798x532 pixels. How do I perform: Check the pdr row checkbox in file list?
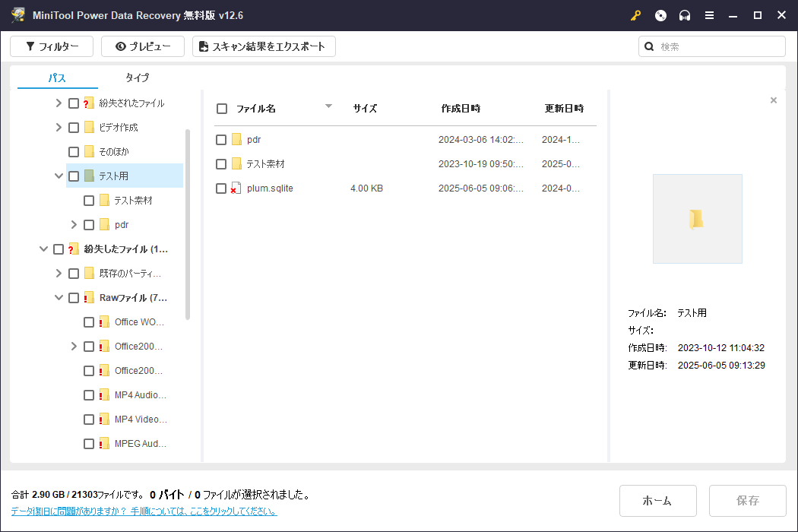[221, 140]
